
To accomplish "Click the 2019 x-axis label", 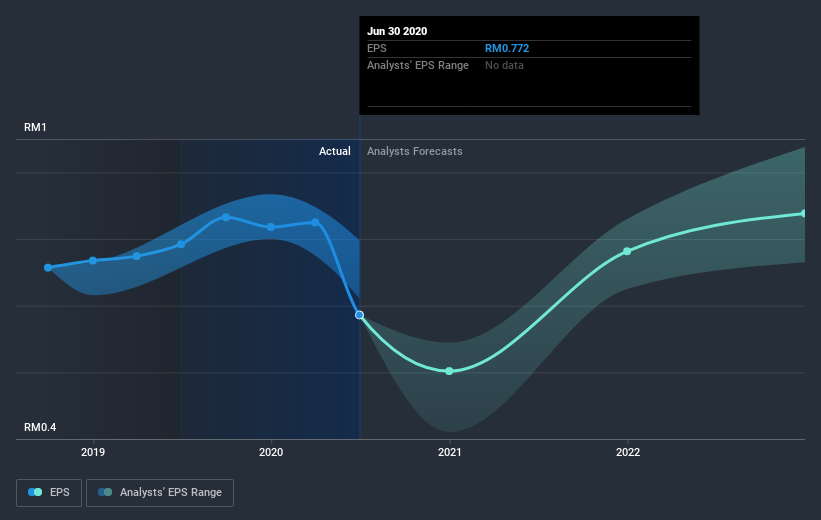I will [x=93, y=452].
